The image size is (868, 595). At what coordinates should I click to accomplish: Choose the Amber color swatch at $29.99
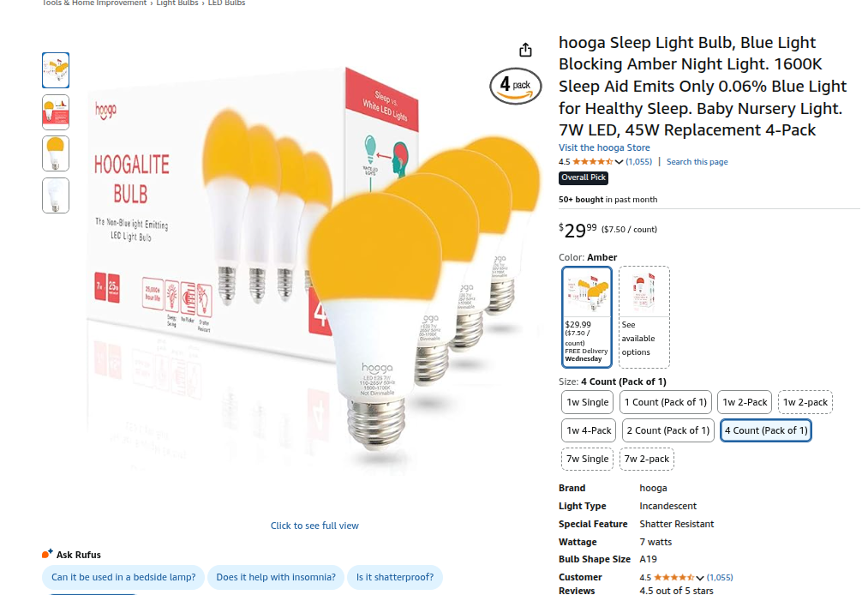(x=587, y=317)
